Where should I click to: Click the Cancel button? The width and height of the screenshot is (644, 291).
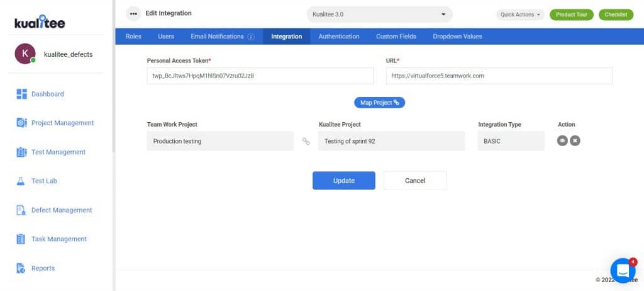(415, 180)
